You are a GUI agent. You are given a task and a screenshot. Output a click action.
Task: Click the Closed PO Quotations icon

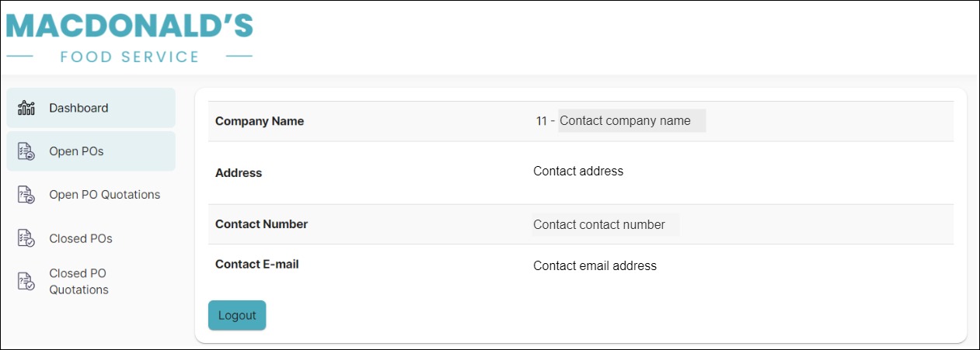pyautogui.click(x=26, y=281)
